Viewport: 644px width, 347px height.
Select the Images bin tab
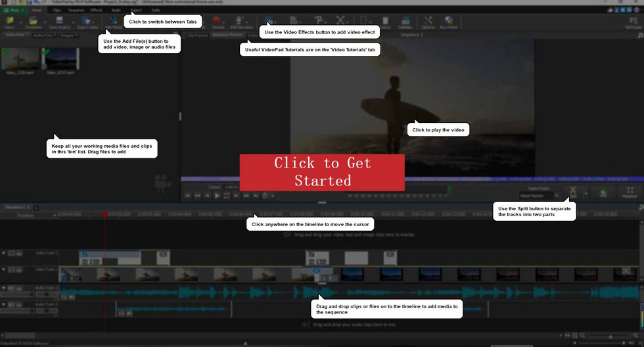pyautogui.click(x=68, y=35)
